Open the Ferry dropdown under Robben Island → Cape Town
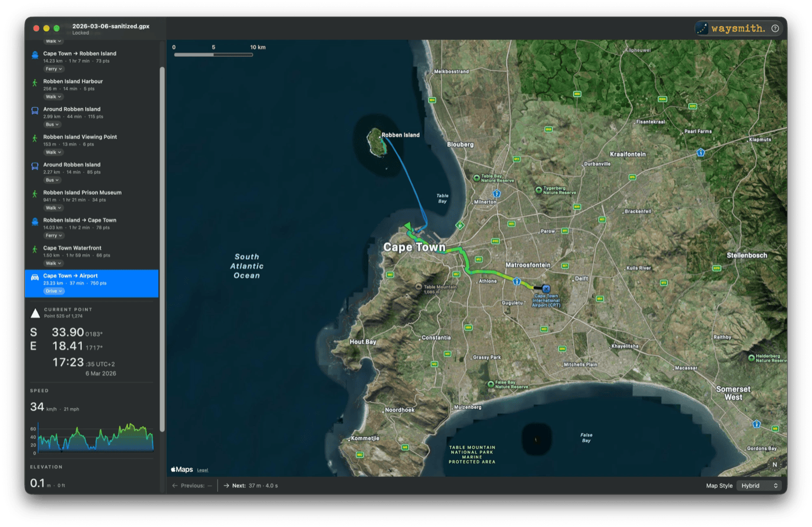The image size is (812, 527). 53,236
